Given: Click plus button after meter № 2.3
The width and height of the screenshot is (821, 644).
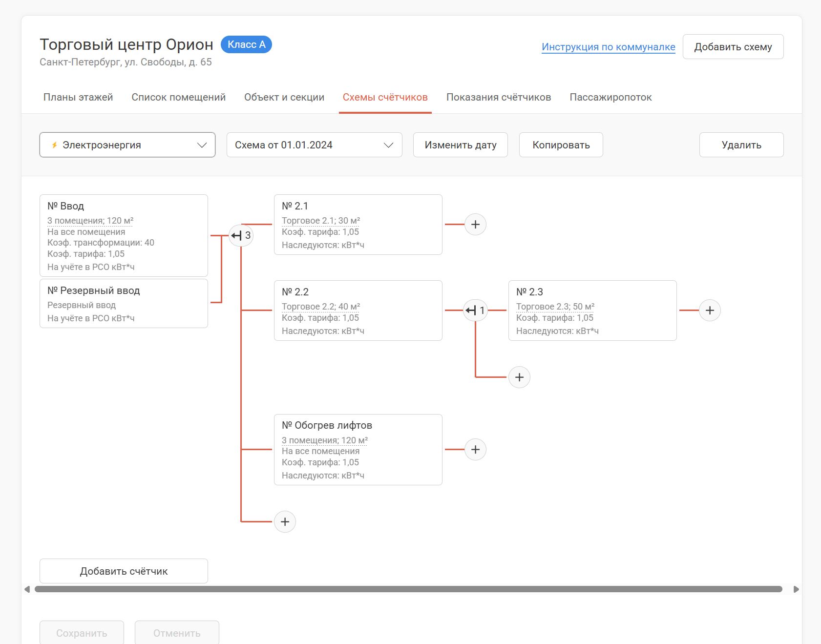Looking at the screenshot, I should point(710,311).
